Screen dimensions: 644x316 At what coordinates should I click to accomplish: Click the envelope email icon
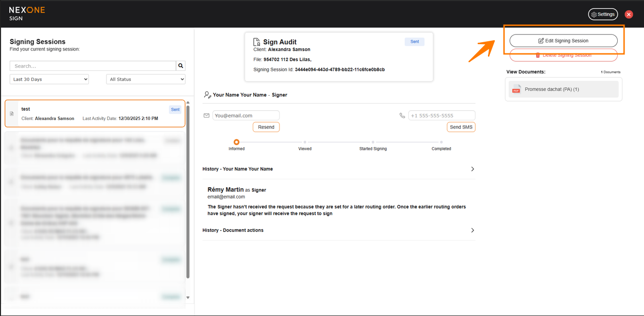click(x=207, y=116)
